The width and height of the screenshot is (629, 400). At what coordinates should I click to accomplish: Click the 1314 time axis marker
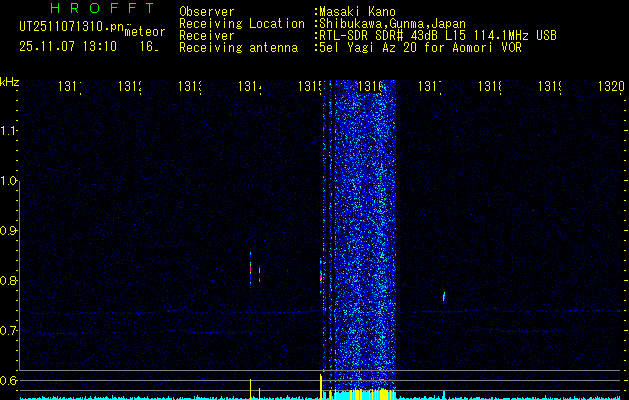pyautogui.click(x=250, y=86)
